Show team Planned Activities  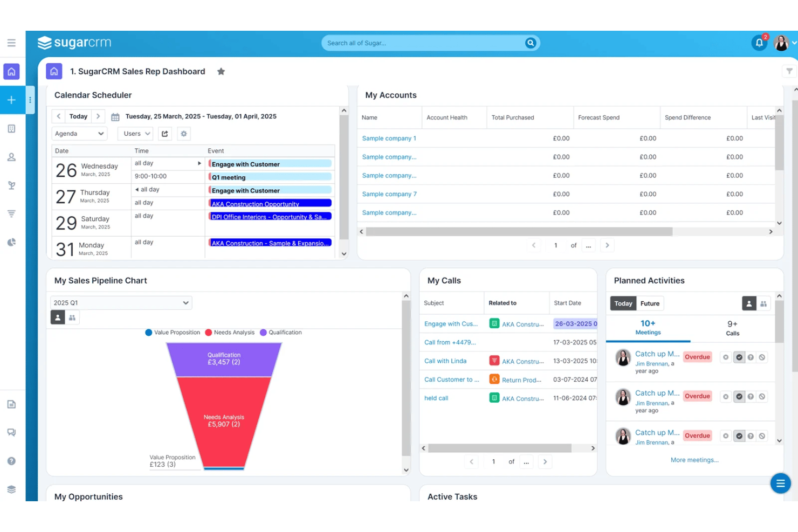(763, 303)
